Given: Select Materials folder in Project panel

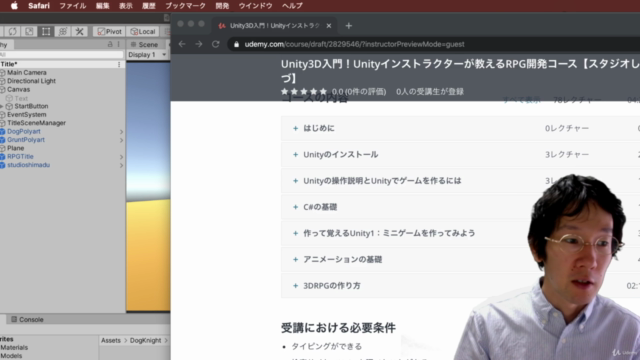Looking at the screenshot, I should tap(14, 348).
